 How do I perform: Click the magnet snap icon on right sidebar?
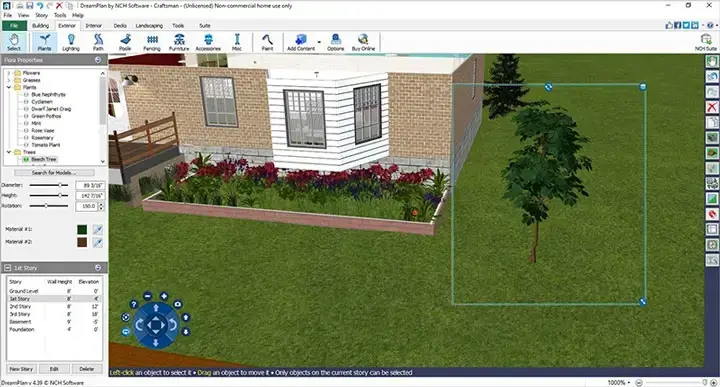click(x=712, y=213)
